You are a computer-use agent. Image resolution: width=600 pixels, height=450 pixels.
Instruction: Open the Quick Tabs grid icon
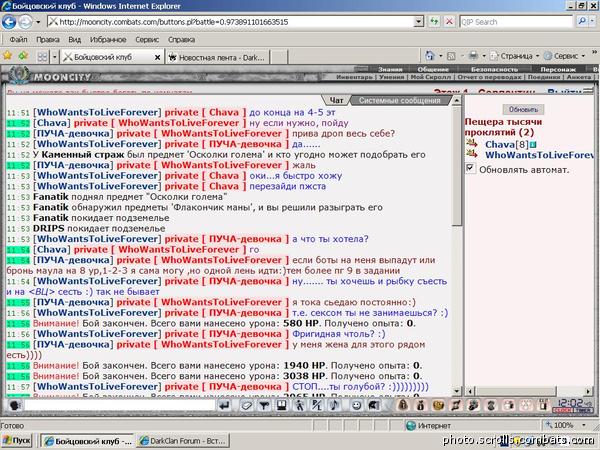[x=42, y=57]
